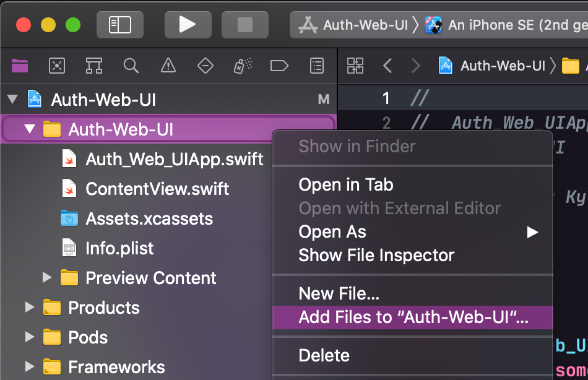Choose the iPhone SE run destination
588x380 pixels.
tap(506, 25)
